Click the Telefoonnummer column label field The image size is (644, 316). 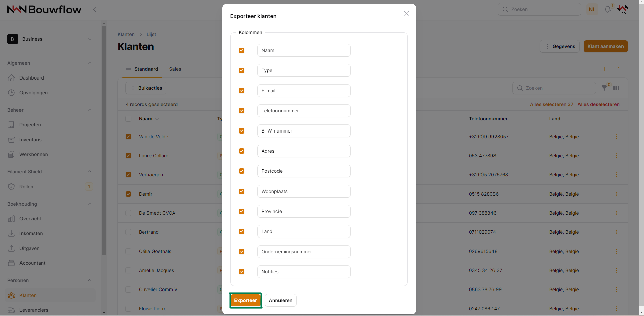tap(304, 111)
